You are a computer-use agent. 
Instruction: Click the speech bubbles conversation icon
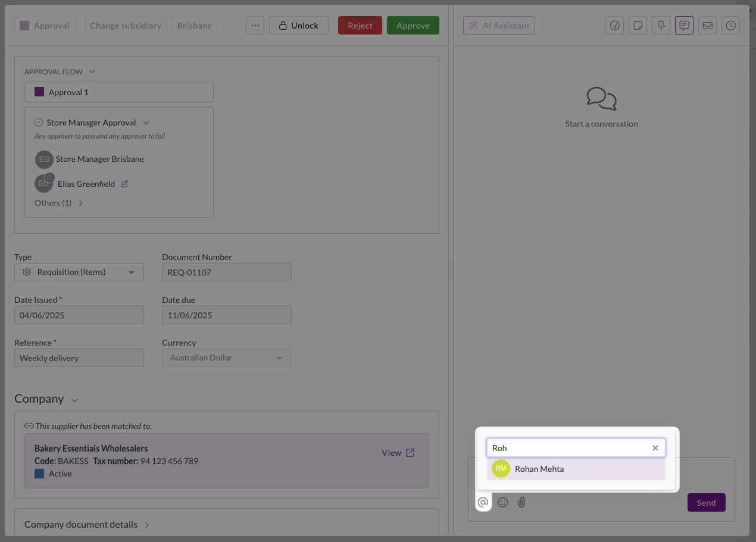pyautogui.click(x=601, y=99)
